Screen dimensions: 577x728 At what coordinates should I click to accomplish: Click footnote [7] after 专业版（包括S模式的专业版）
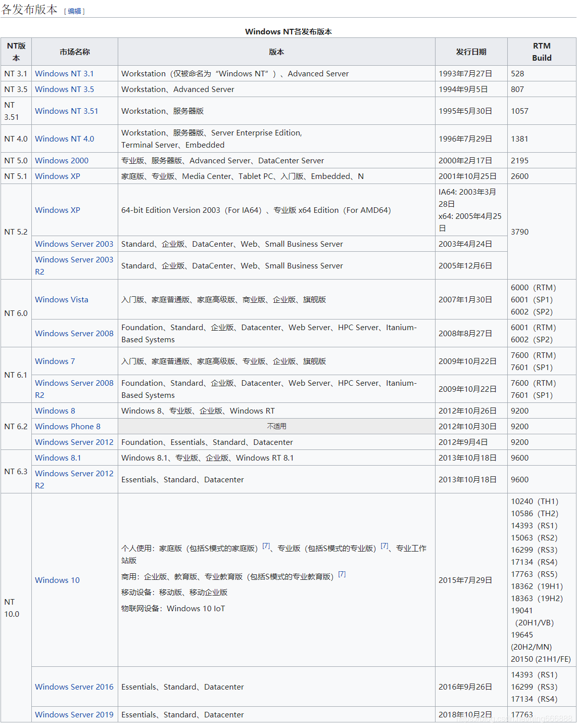coord(384,545)
